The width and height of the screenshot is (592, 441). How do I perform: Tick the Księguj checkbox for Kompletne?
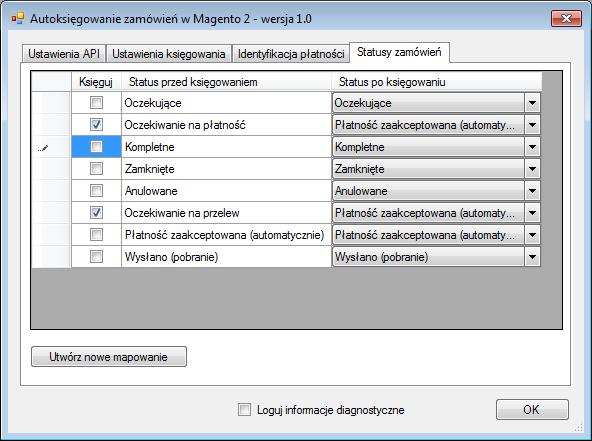[x=96, y=146]
